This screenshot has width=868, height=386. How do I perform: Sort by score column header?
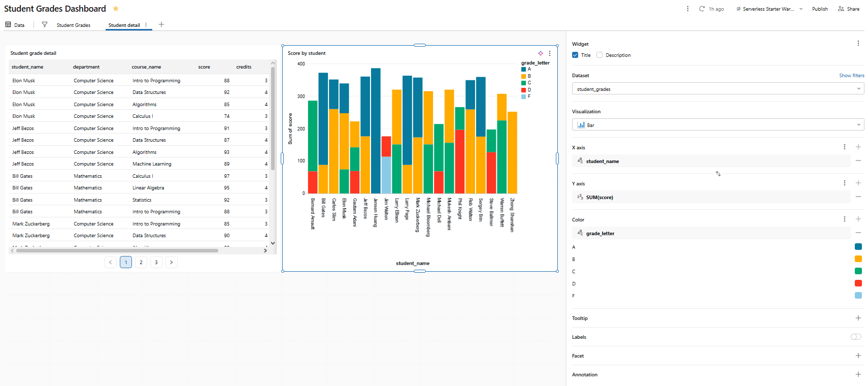point(204,67)
